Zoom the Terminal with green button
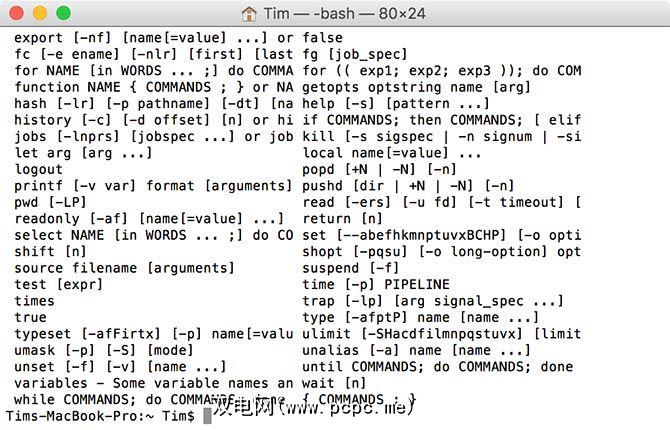 (63, 13)
